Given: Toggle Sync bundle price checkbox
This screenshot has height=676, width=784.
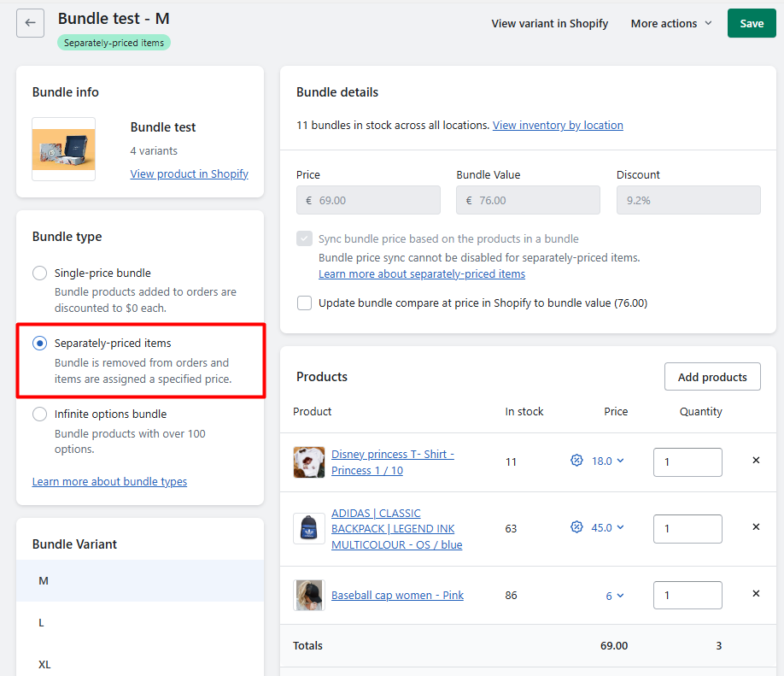Looking at the screenshot, I should point(305,238).
